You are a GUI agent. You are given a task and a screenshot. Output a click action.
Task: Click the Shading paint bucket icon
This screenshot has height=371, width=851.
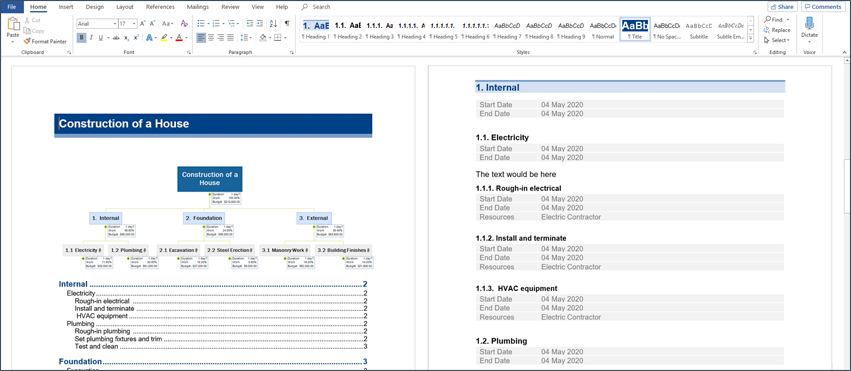point(264,37)
